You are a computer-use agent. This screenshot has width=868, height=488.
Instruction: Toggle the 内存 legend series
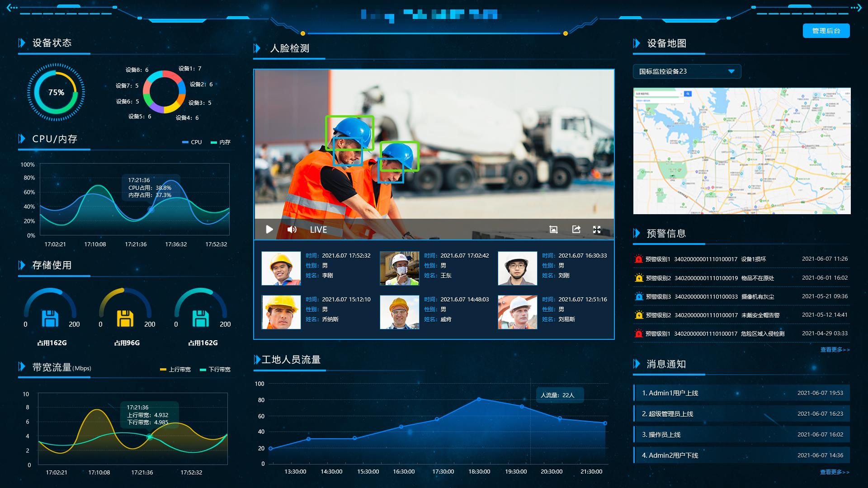coord(221,142)
